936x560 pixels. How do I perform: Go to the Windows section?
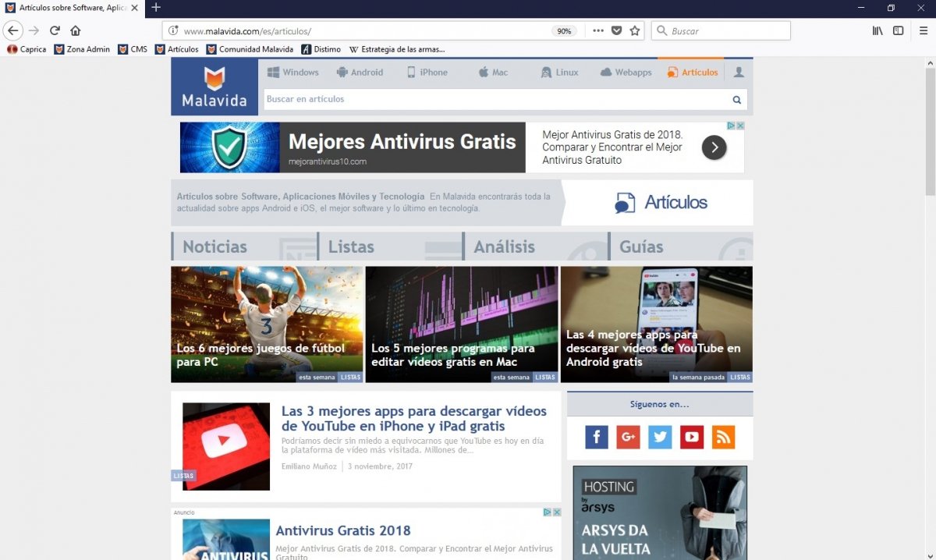tap(293, 73)
